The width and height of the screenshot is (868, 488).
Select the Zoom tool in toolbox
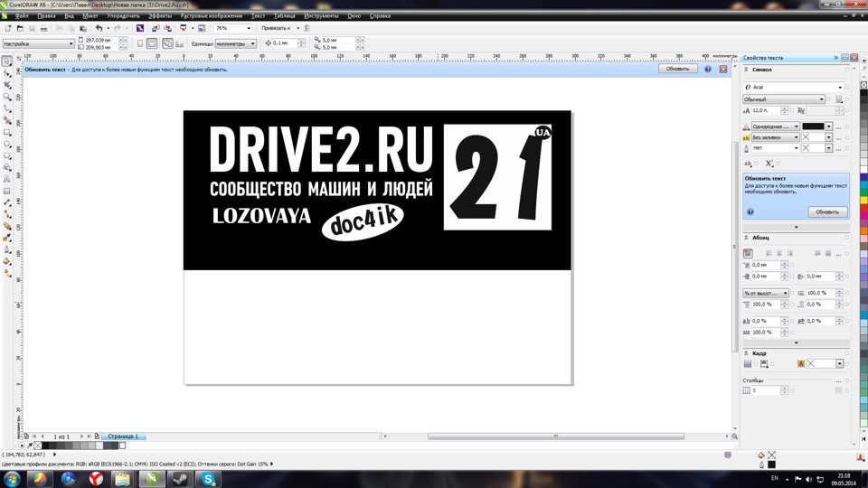7,97
